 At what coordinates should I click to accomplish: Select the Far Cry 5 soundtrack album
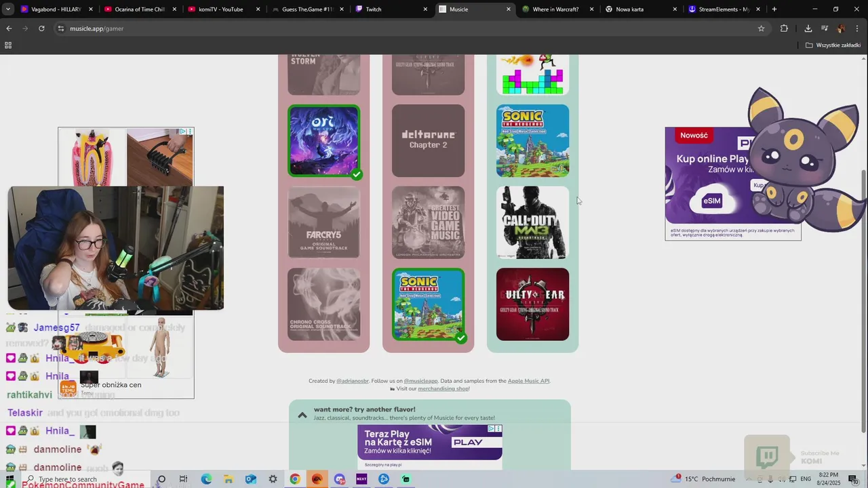pos(324,222)
